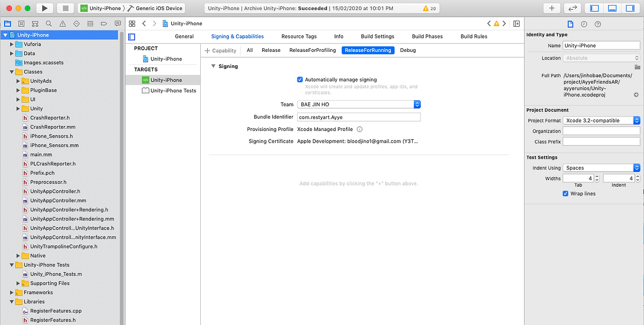Open the yellow warnings indicator showing 20
The height and width of the screenshot is (325, 644).
coord(430,9)
